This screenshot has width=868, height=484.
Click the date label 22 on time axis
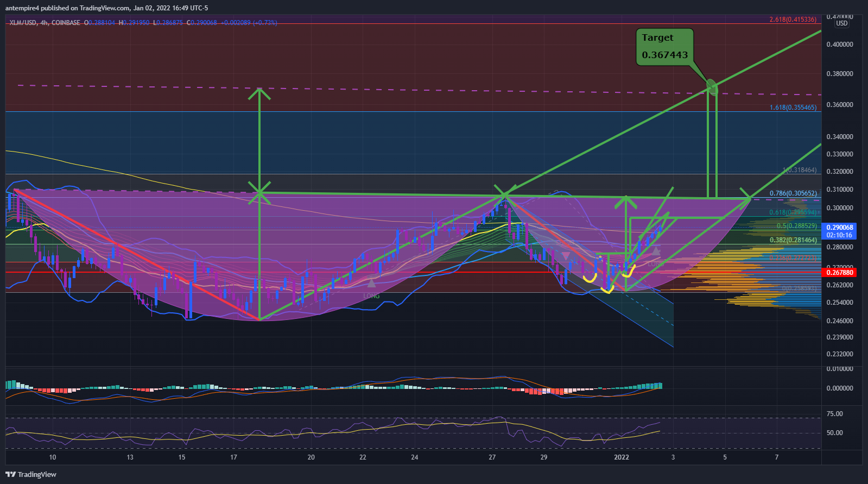pos(363,457)
